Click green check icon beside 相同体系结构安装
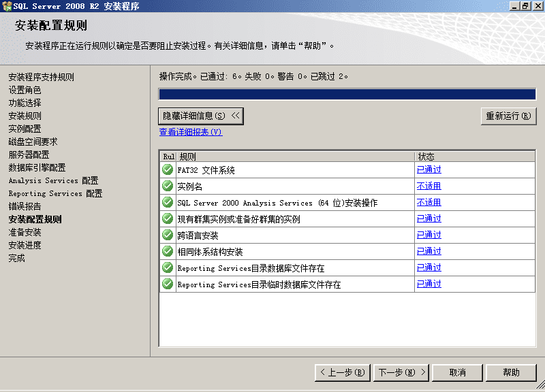Image resolution: width=545 pixels, height=392 pixels. click(x=168, y=251)
